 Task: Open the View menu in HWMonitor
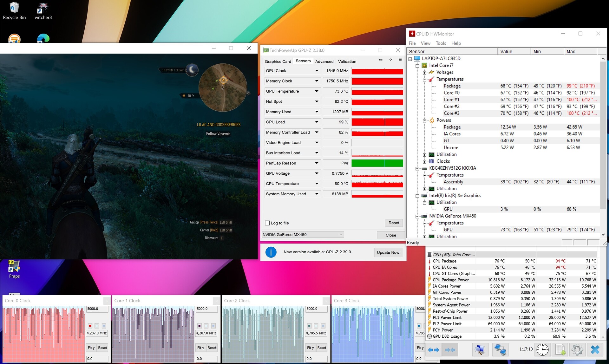[425, 43]
